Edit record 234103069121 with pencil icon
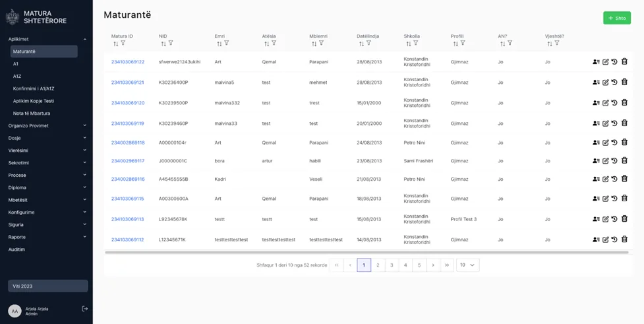Screen dimensions: 644x324 (605, 82)
